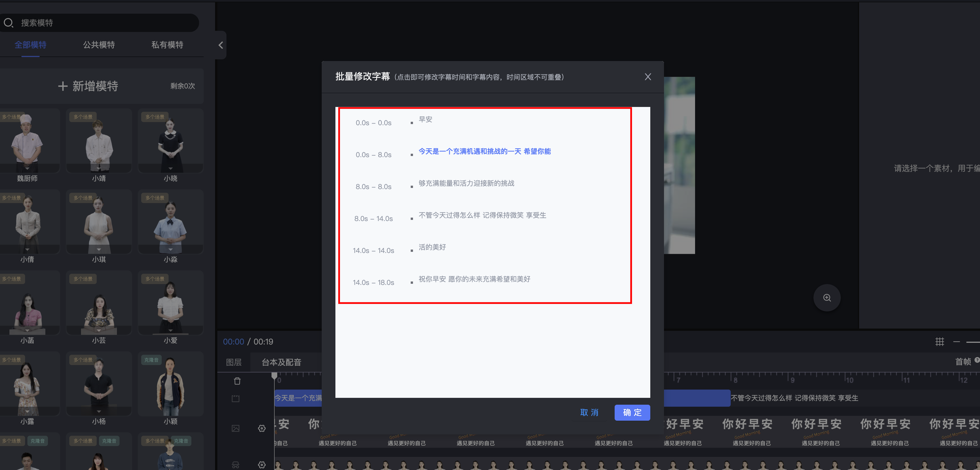Click the 多个场景 badge on 小靖 card
The image size is (980, 470).
click(x=83, y=117)
